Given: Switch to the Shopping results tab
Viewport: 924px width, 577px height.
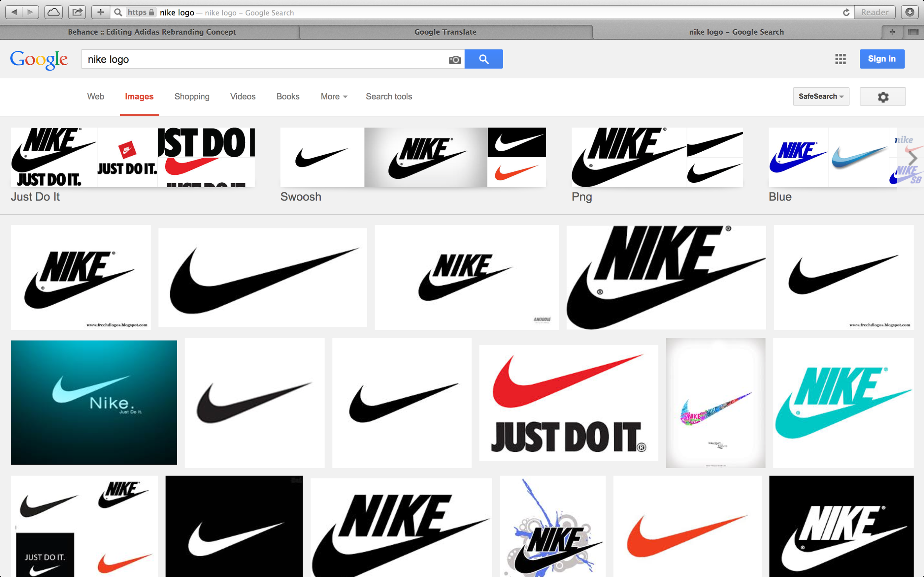Looking at the screenshot, I should (192, 97).
